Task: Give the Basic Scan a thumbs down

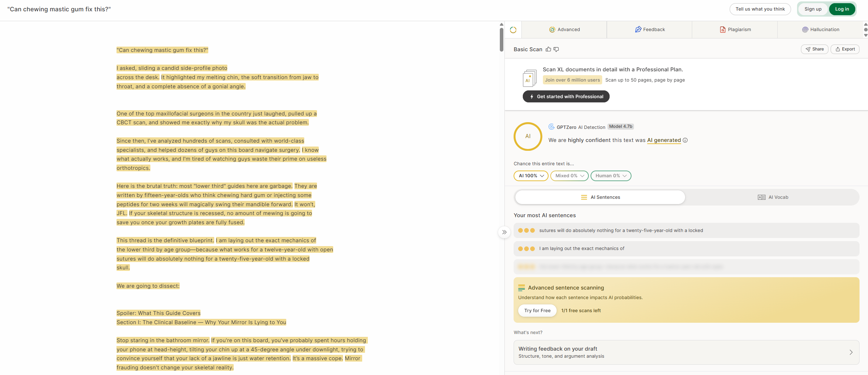Action: (556, 49)
